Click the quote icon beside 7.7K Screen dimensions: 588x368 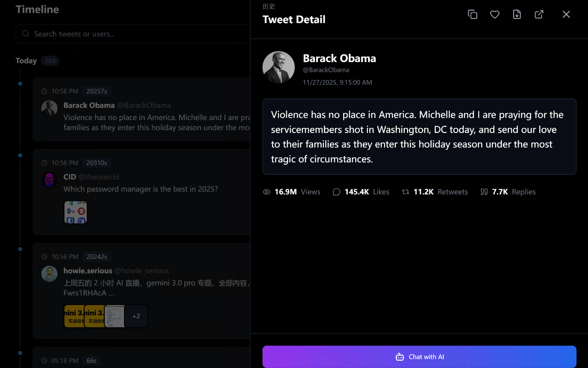pyautogui.click(x=484, y=192)
